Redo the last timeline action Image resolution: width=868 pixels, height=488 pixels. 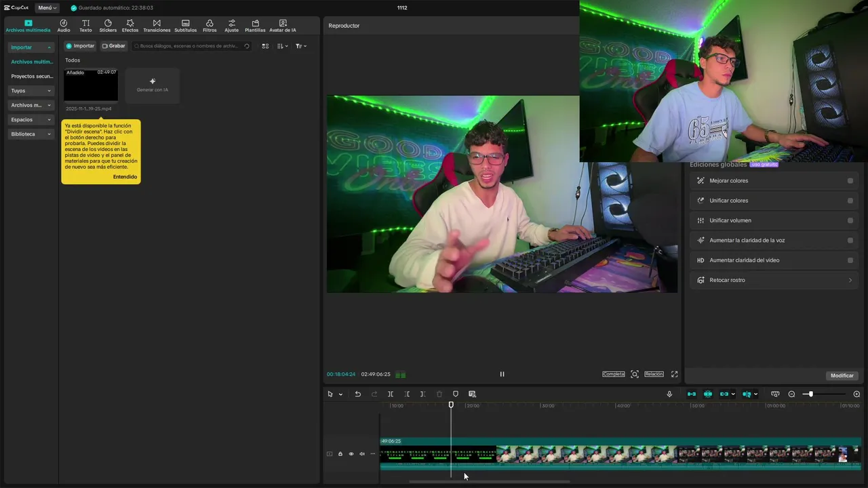(x=374, y=394)
